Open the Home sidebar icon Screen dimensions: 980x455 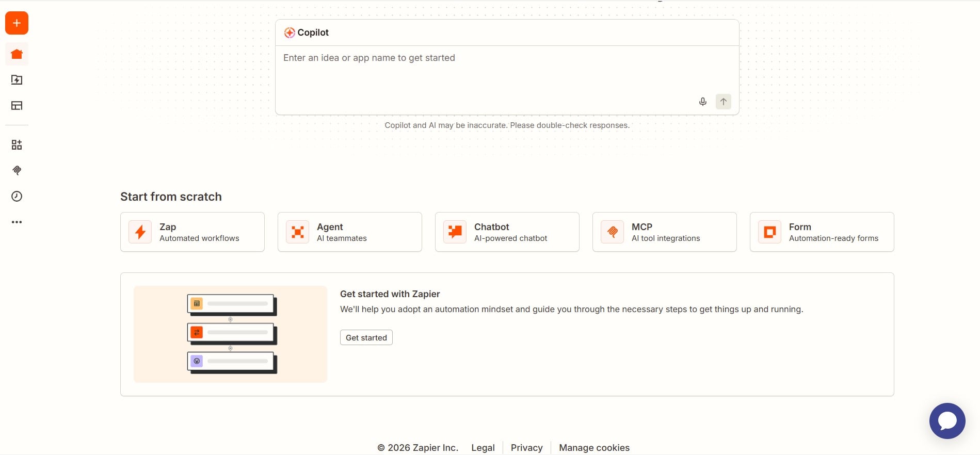click(17, 54)
